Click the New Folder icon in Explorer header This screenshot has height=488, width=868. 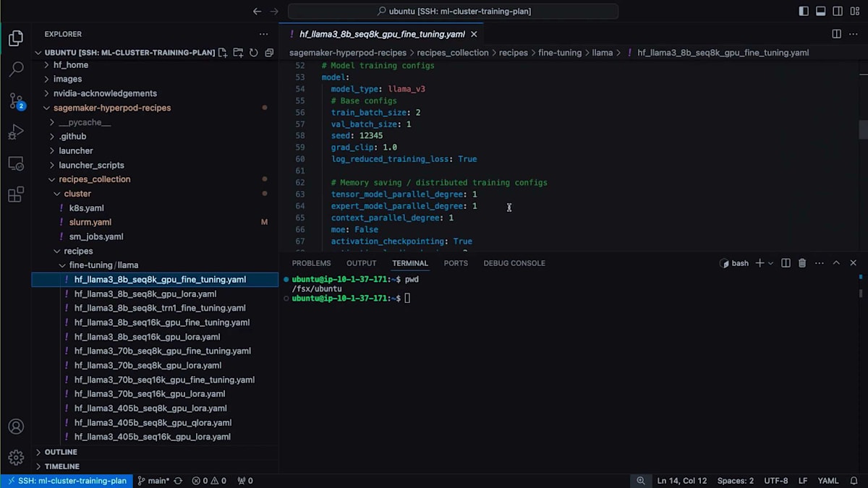(238, 53)
